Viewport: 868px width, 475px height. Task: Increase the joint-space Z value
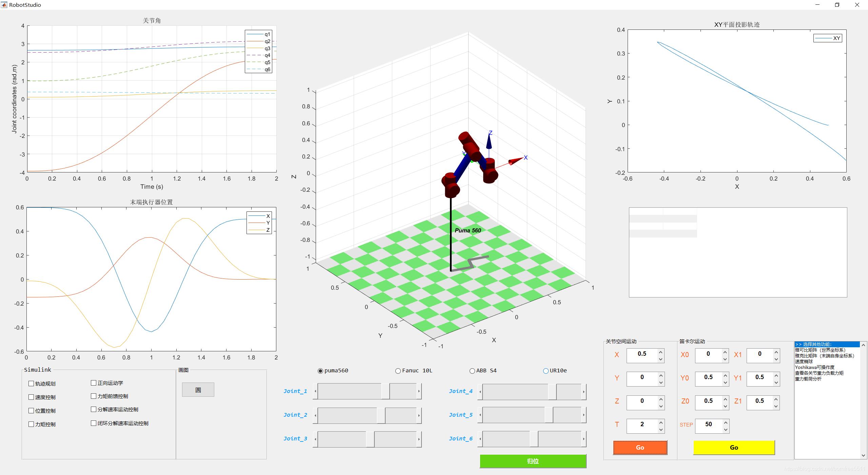pyautogui.click(x=660, y=399)
